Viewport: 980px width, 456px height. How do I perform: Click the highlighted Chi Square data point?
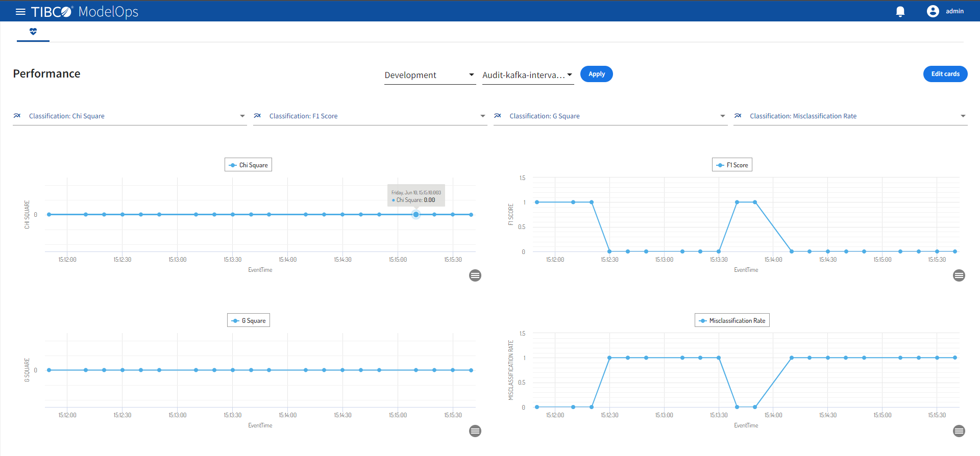tap(416, 215)
